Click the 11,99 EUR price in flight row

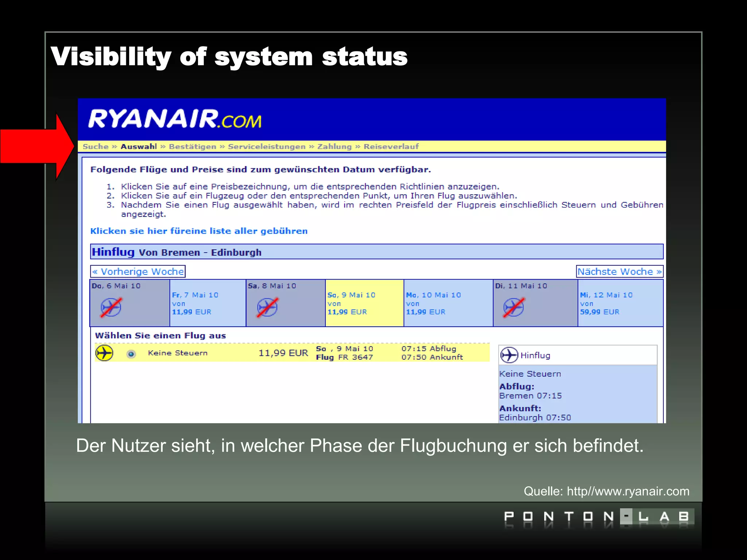(283, 353)
